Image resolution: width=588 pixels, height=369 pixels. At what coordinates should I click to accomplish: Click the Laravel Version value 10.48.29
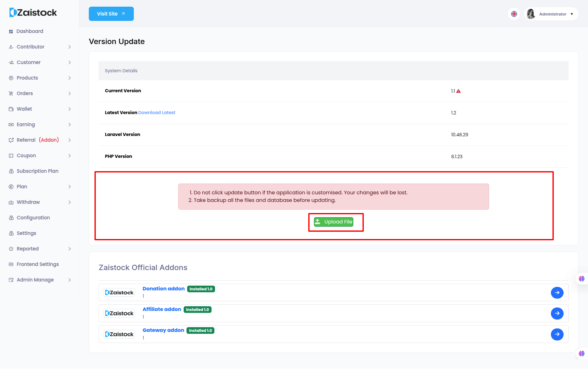pos(460,135)
